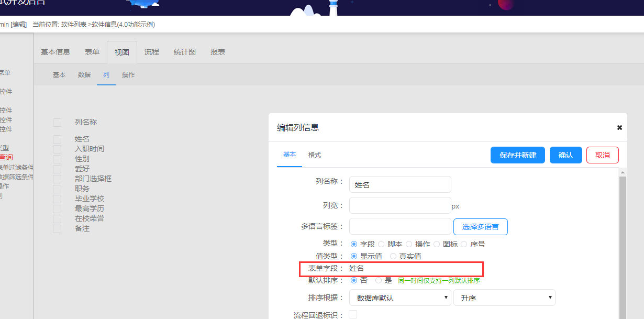Tick the checkbox for 爱好 row

[57, 169]
